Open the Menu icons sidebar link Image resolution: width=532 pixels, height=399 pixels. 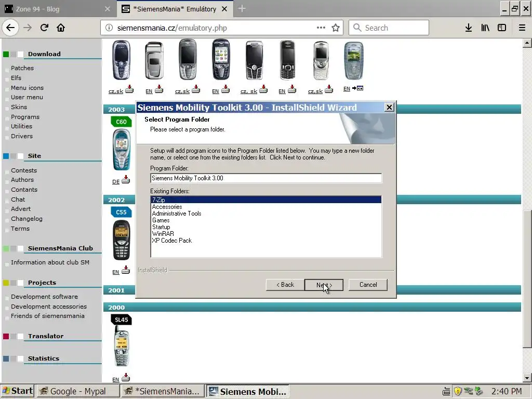tap(27, 88)
